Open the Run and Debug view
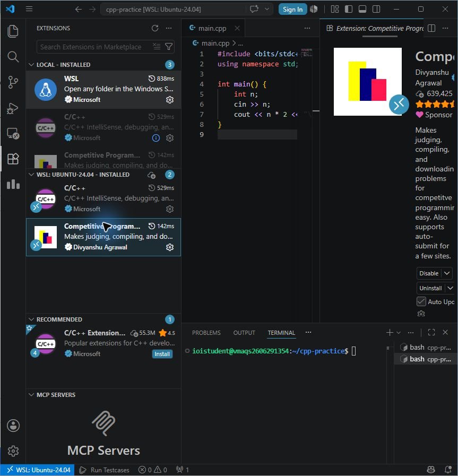The height and width of the screenshot is (476, 458). coord(13,108)
